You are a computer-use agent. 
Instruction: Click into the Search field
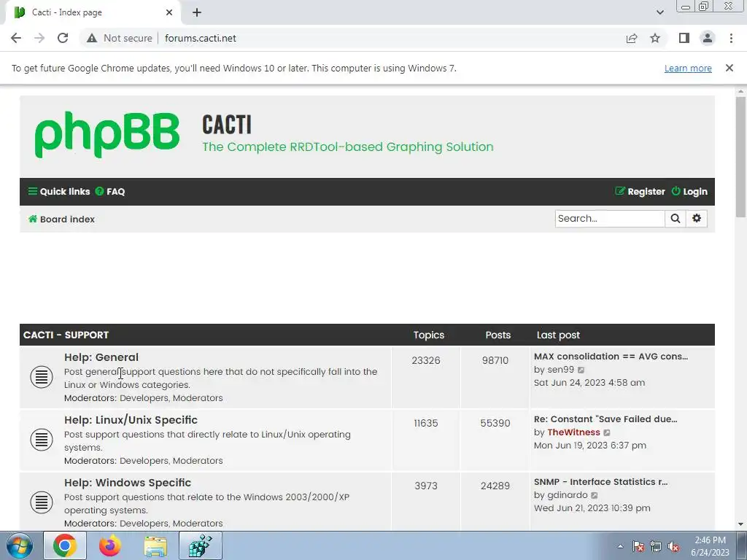(610, 219)
